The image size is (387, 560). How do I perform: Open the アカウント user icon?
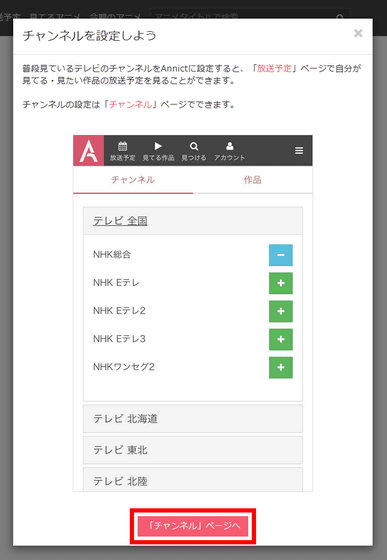[230, 151]
